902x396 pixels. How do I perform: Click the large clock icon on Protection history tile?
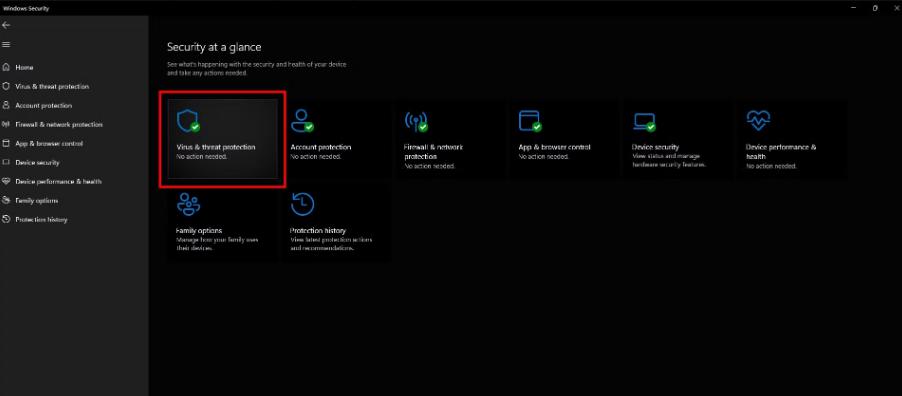pos(303,204)
